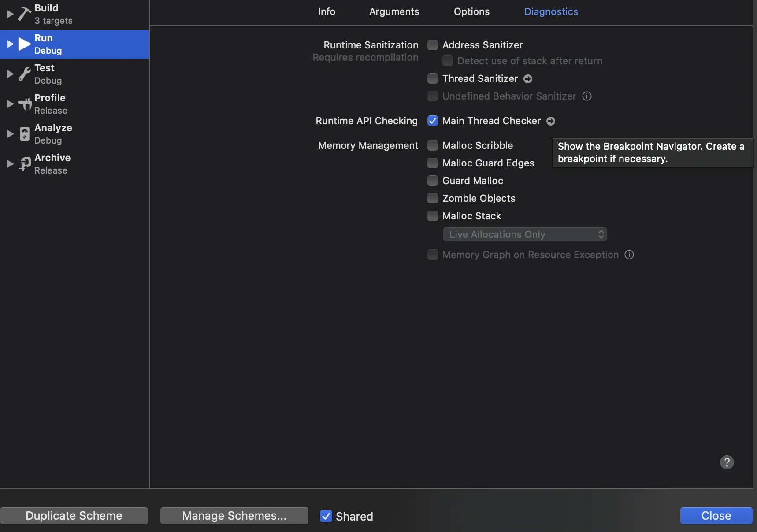Click the Breakpoint Navigator tooltip text
The height and width of the screenshot is (532, 757).
click(x=652, y=152)
